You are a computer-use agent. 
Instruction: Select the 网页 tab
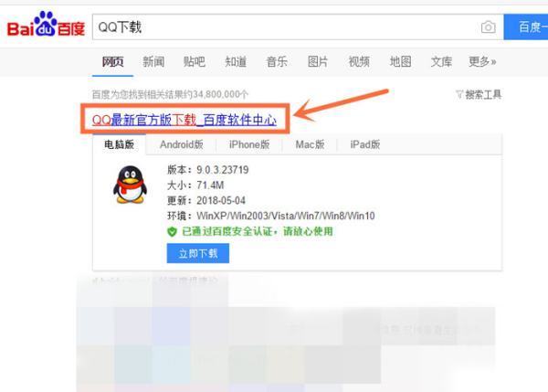[112, 61]
